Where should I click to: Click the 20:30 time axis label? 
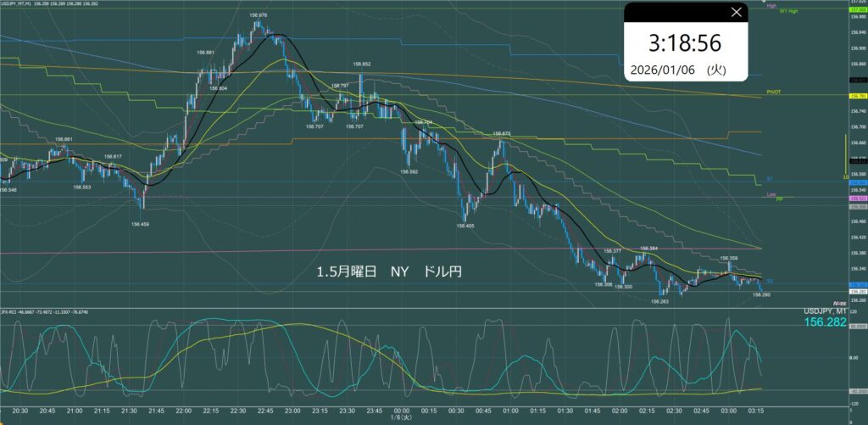pos(20,411)
